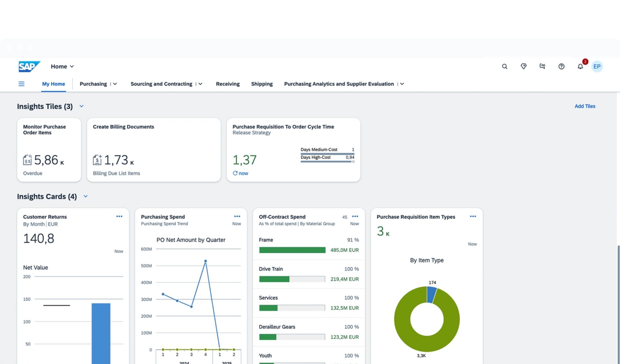This screenshot has width=620, height=364.
Task: Open the hamburger navigation menu
Action: tap(22, 84)
